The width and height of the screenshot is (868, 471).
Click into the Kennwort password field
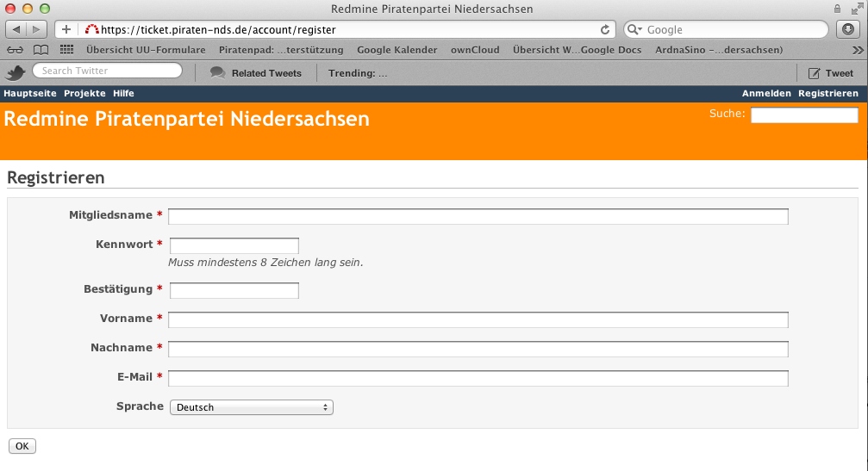tap(234, 245)
